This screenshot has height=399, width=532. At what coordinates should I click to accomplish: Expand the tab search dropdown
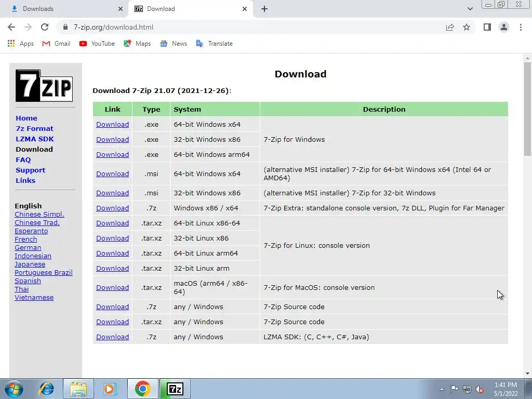tap(470, 9)
